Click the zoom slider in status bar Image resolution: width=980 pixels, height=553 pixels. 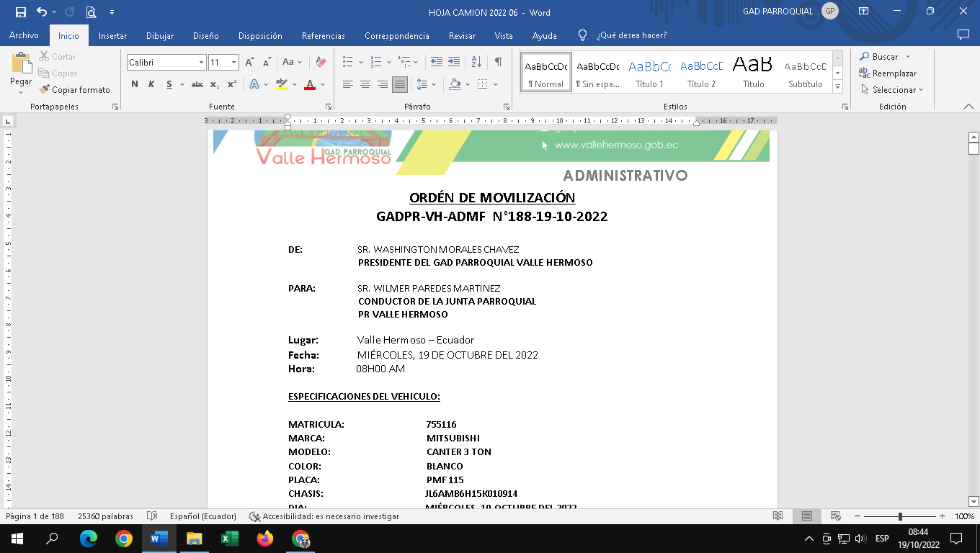click(900, 516)
